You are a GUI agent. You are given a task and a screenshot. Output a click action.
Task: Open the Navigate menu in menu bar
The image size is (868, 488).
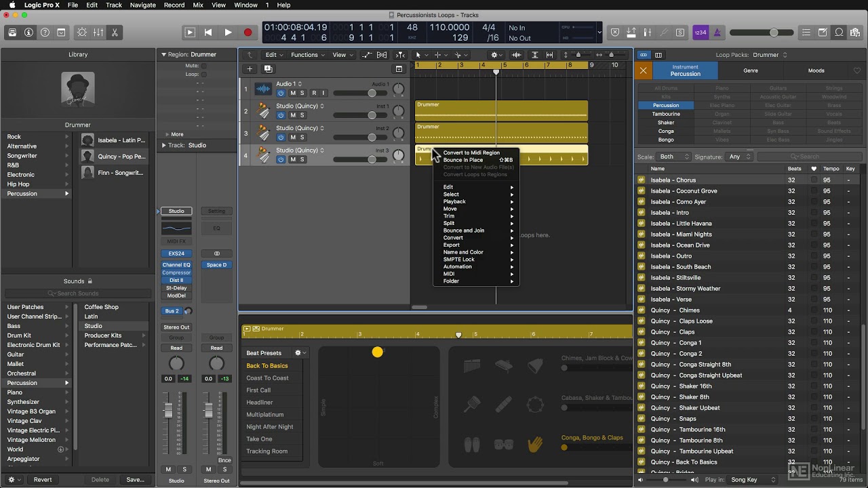tap(142, 5)
